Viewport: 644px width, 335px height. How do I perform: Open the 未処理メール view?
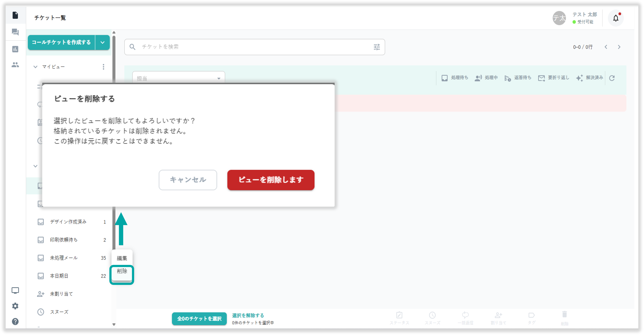coord(64,258)
